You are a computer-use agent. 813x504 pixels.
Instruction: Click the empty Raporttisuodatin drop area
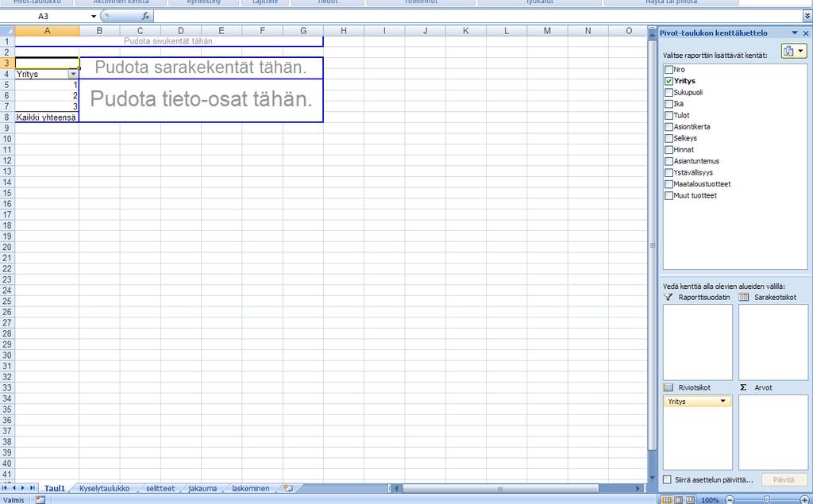click(x=697, y=342)
